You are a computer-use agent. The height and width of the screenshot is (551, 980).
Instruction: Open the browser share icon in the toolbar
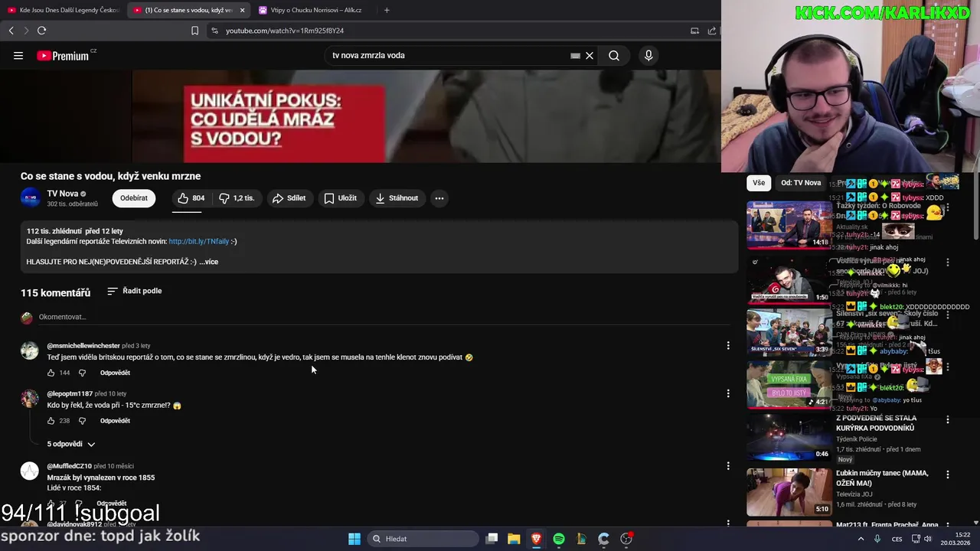point(712,31)
